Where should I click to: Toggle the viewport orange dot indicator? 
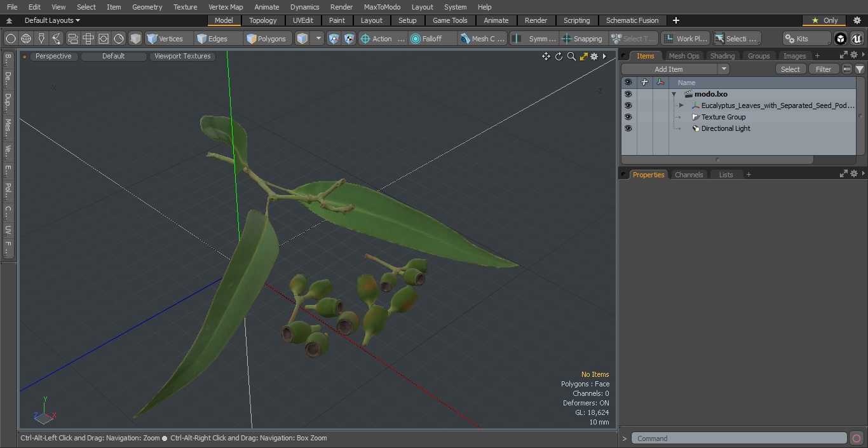24,57
